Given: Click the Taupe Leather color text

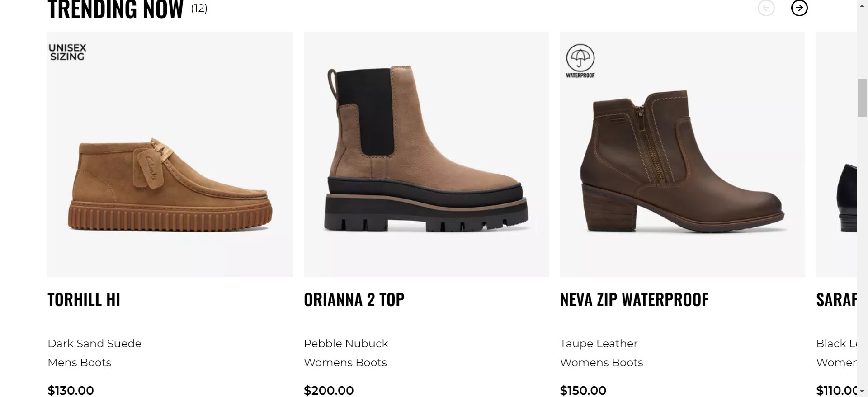Looking at the screenshot, I should coord(599,344).
